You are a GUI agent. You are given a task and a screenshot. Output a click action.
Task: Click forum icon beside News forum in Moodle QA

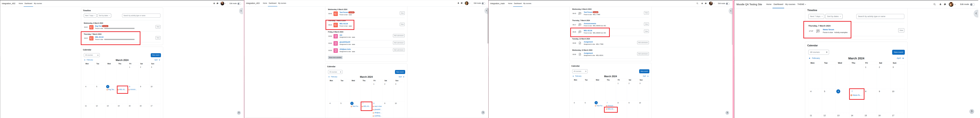(x=818, y=31)
